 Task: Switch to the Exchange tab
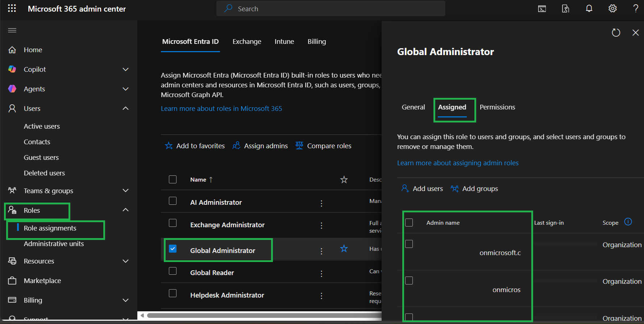click(247, 42)
